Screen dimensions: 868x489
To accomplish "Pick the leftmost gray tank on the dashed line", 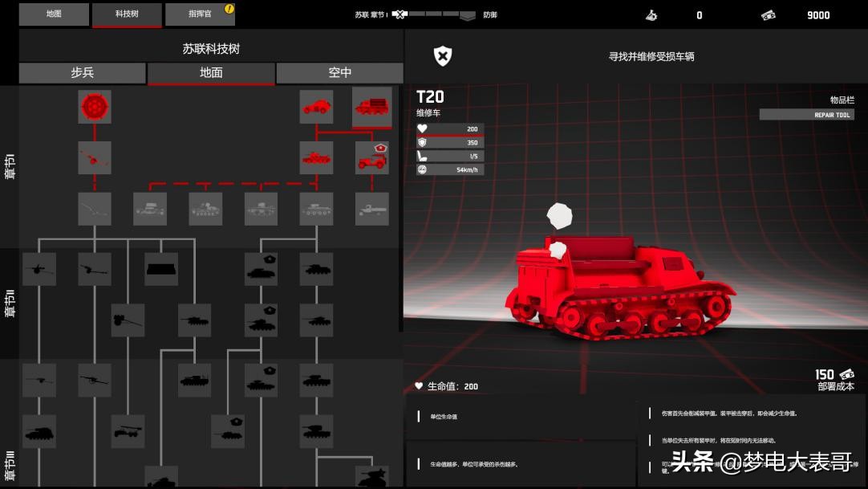I will coord(150,209).
